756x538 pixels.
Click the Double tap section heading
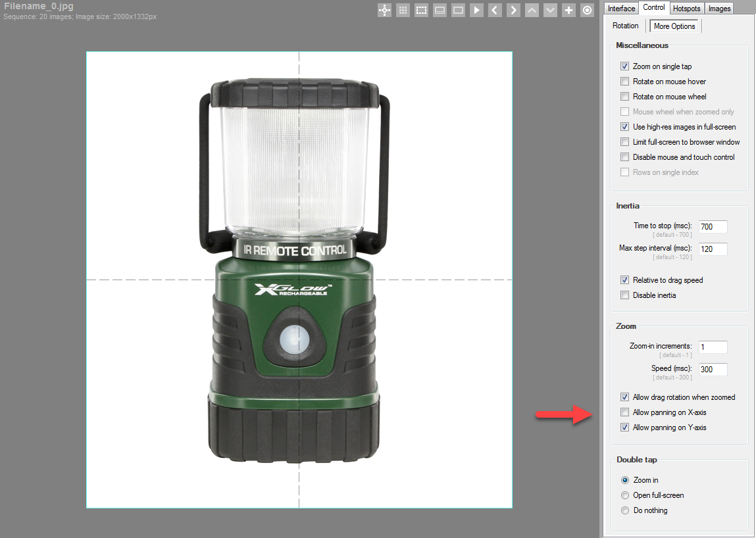point(637,460)
